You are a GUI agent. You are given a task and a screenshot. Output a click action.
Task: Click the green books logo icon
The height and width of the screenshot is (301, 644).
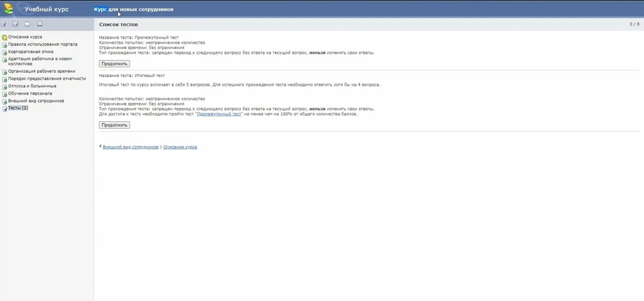[x=9, y=9]
